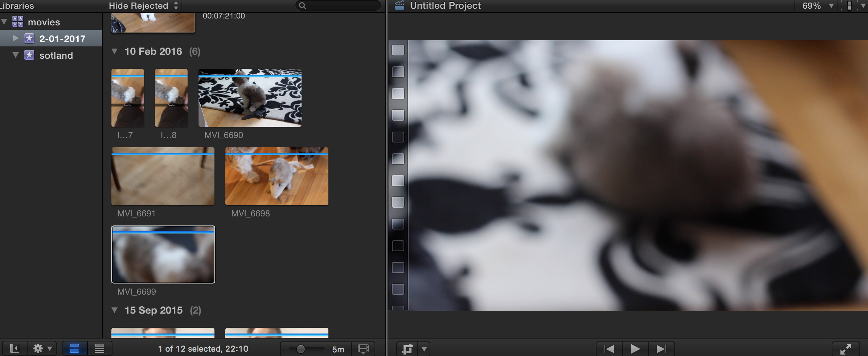Image resolution: width=868 pixels, height=356 pixels.
Task: Collapse the movies library tree
Action: pos(4,22)
